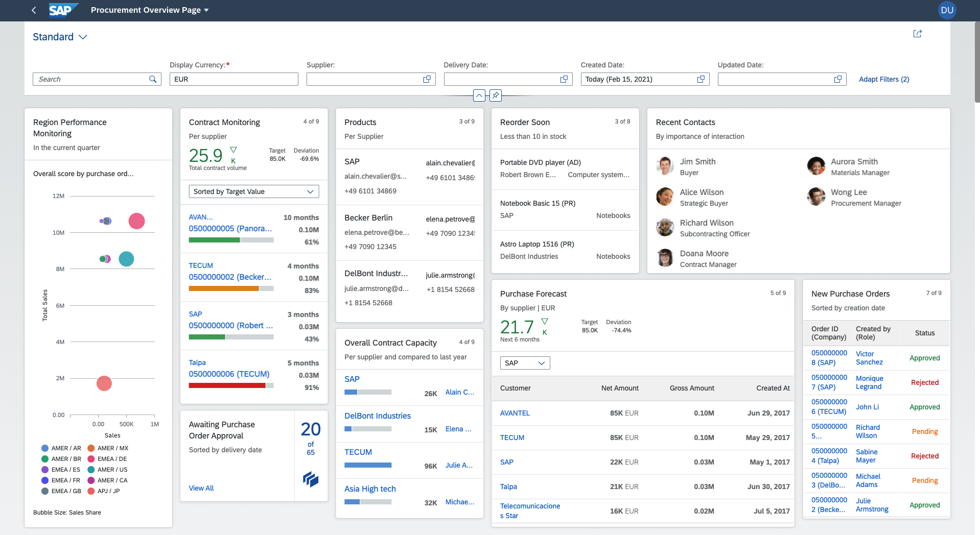This screenshot has height=535, width=980.
Task: Open Purchase Forecast card header
Action: pyautogui.click(x=643, y=315)
